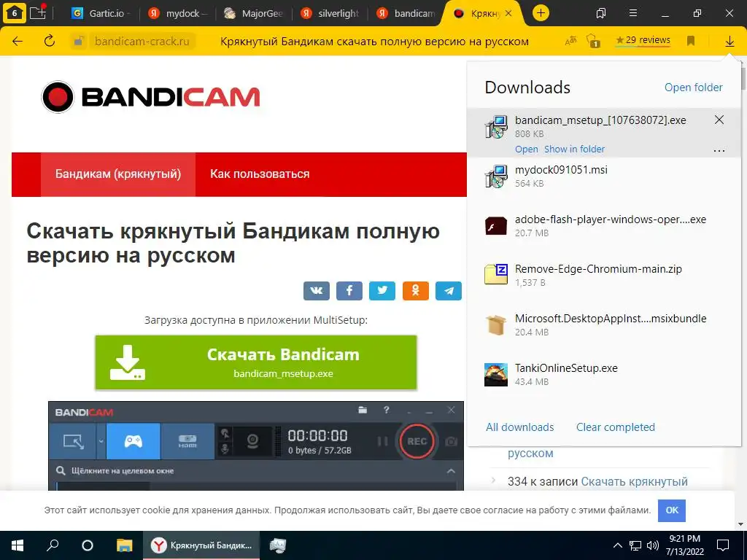Click Remove-Edge-Chromium-main.zip file name

(x=598, y=269)
